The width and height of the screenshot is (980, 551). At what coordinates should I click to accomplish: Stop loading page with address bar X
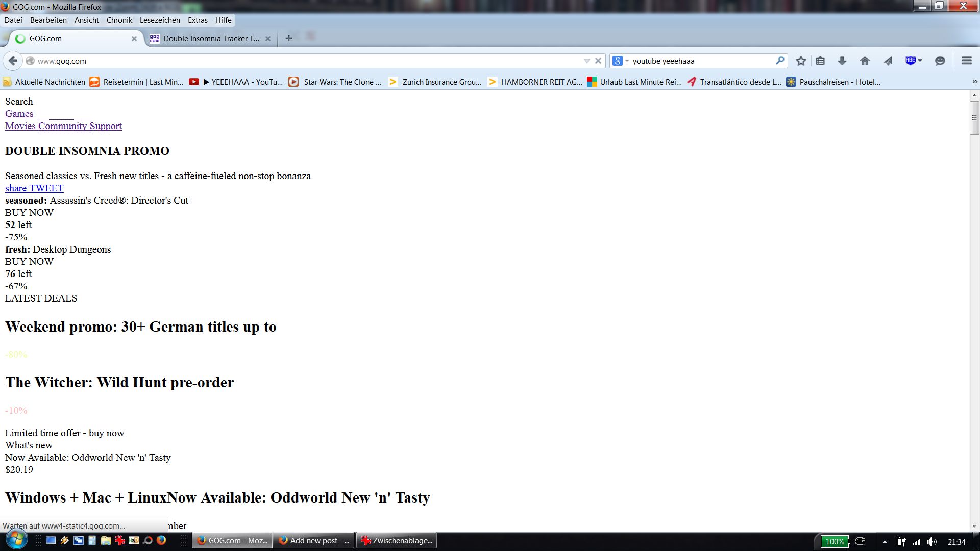tap(598, 61)
